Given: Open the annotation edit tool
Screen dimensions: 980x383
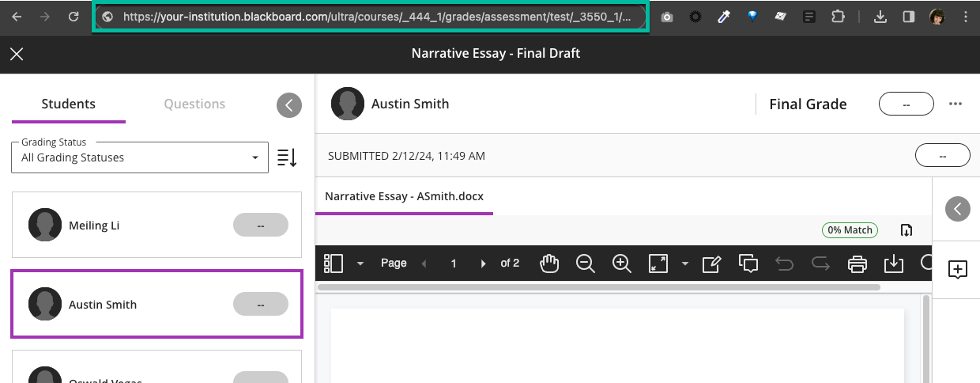Looking at the screenshot, I should click(711, 264).
